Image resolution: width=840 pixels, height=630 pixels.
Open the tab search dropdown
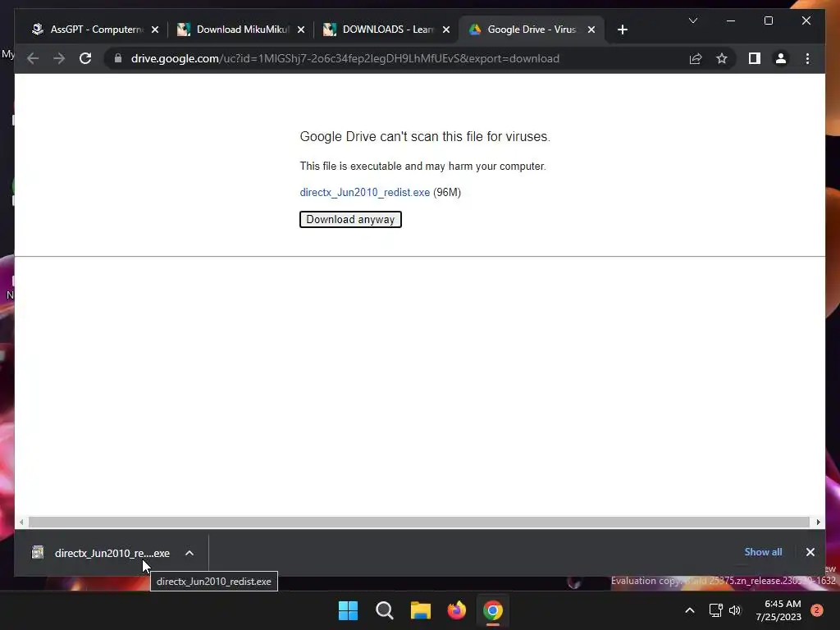tap(692, 21)
